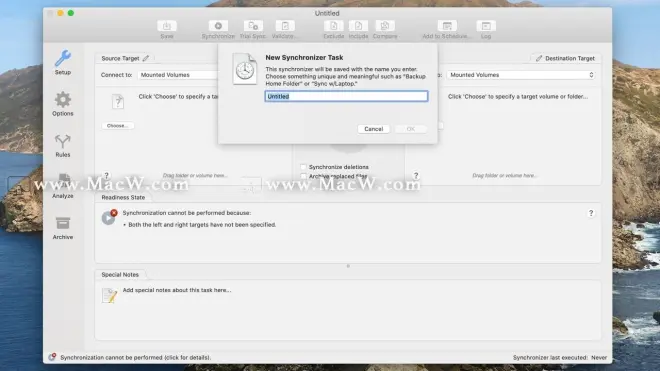Open the Exclude toolbar icon
This screenshot has height=371, width=660.
click(333, 26)
